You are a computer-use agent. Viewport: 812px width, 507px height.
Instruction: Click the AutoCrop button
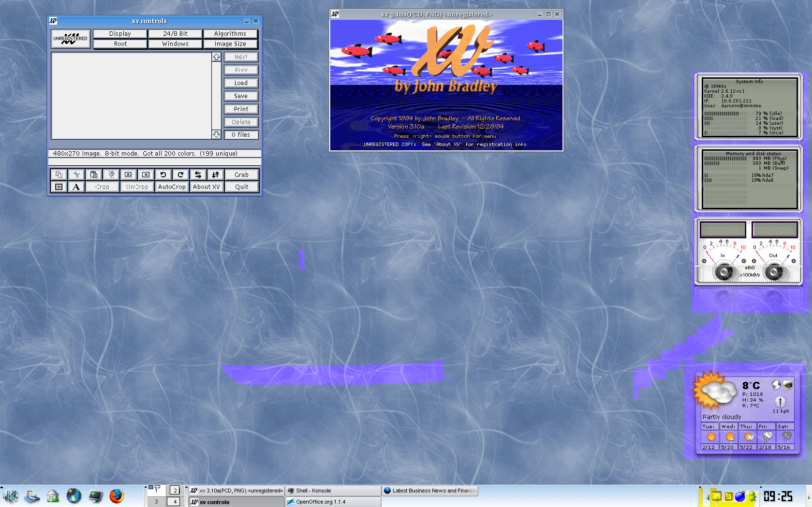pyautogui.click(x=172, y=187)
